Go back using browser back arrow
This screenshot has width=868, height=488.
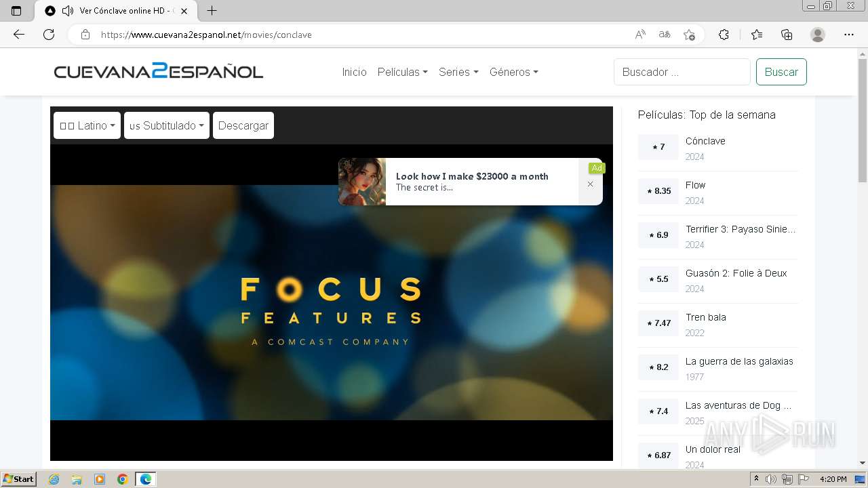tap(19, 35)
